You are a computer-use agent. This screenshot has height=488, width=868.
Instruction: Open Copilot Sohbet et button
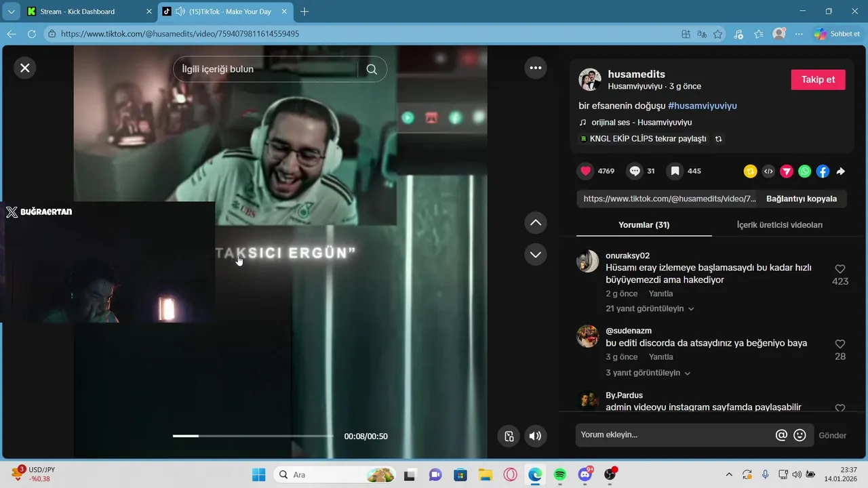pyautogui.click(x=837, y=34)
